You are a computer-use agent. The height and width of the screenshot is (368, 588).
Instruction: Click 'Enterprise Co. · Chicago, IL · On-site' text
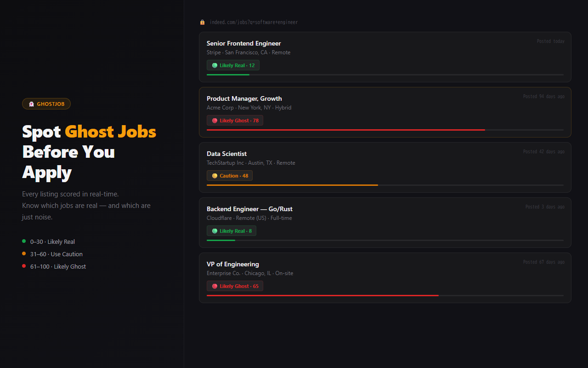coord(250,273)
